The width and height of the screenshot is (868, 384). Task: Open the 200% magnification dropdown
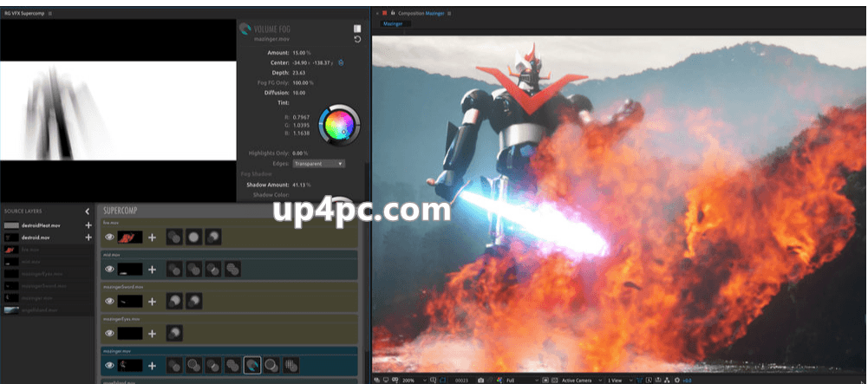(416, 381)
